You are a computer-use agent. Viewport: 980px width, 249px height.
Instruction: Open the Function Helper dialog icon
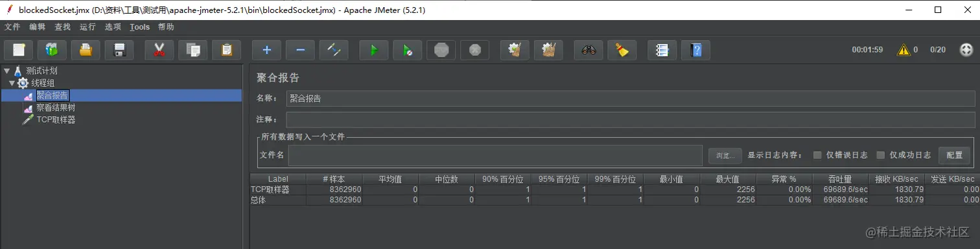point(662,50)
